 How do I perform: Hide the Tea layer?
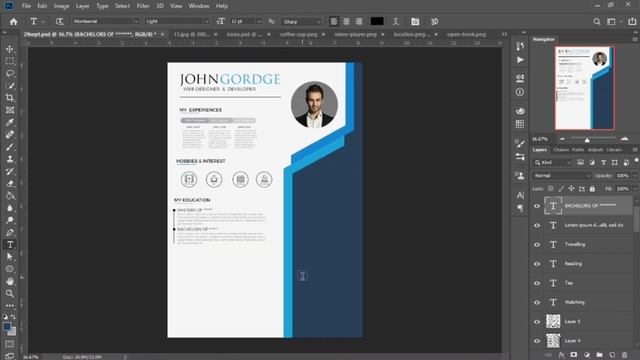click(537, 283)
